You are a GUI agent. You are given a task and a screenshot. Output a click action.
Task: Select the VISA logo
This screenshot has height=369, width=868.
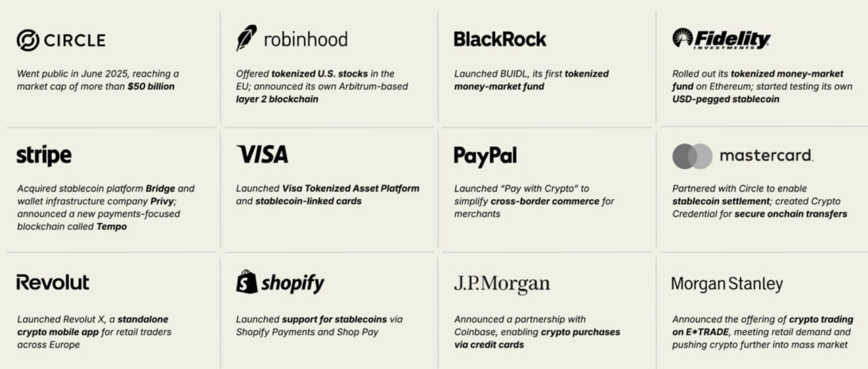[262, 155]
